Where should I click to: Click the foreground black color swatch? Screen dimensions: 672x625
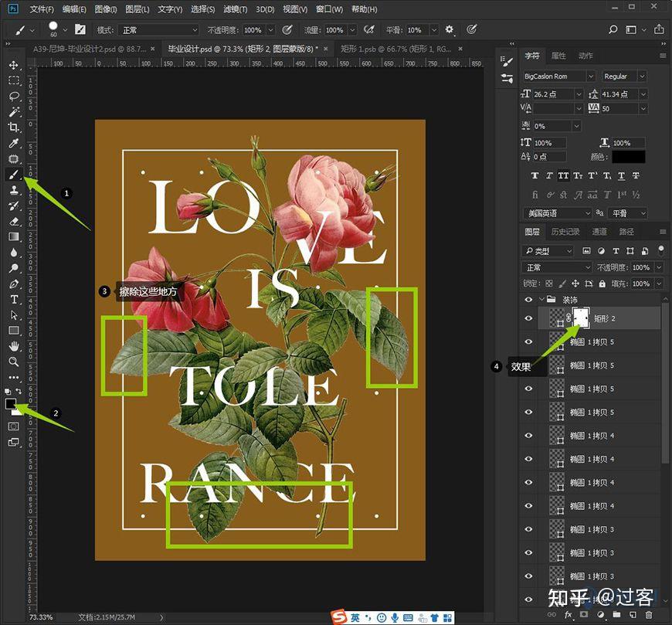point(10,403)
